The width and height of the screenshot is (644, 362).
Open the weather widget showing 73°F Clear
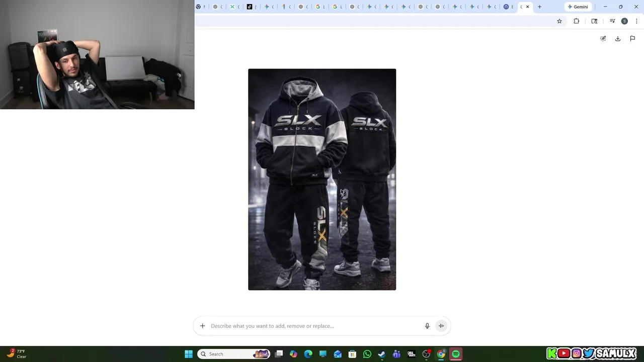[x=16, y=354]
